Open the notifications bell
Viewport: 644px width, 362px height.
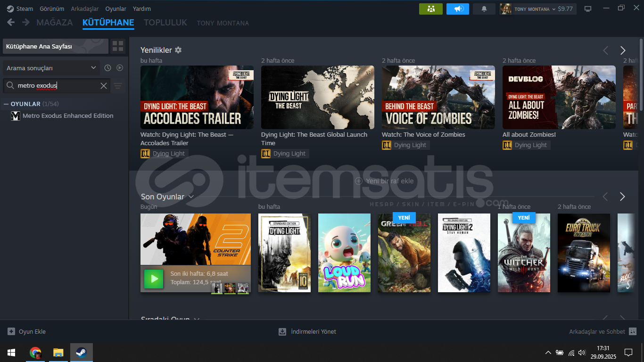click(x=484, y=9)
